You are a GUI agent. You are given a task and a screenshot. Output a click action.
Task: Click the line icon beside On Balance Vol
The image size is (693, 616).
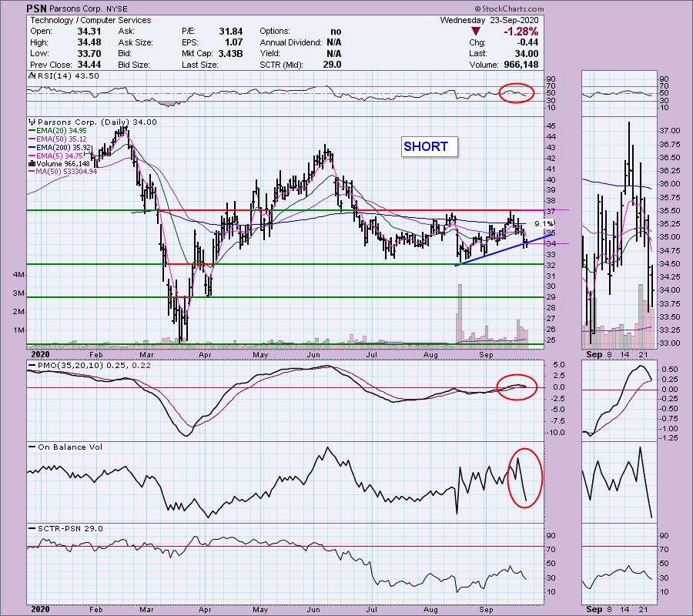coord(32,447)
